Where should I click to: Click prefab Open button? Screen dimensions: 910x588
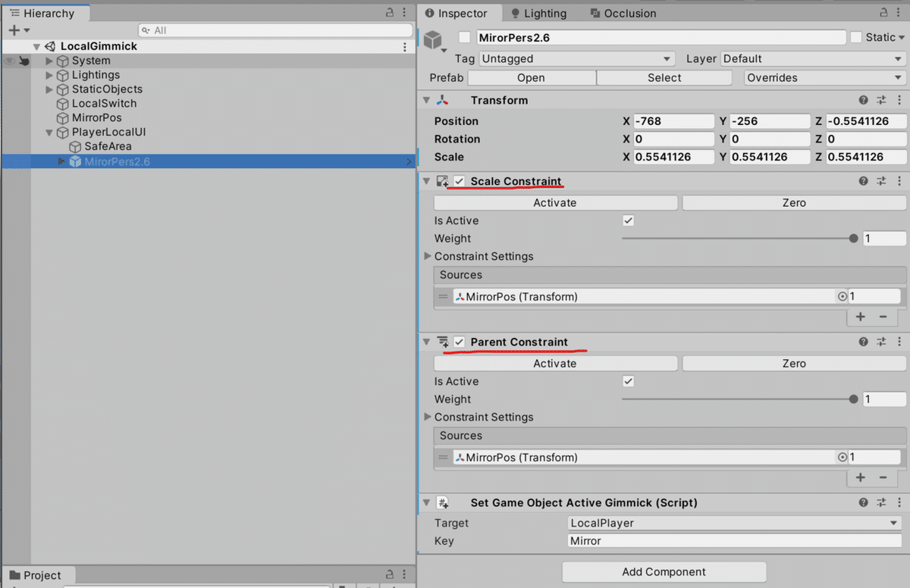click(531, 78)
